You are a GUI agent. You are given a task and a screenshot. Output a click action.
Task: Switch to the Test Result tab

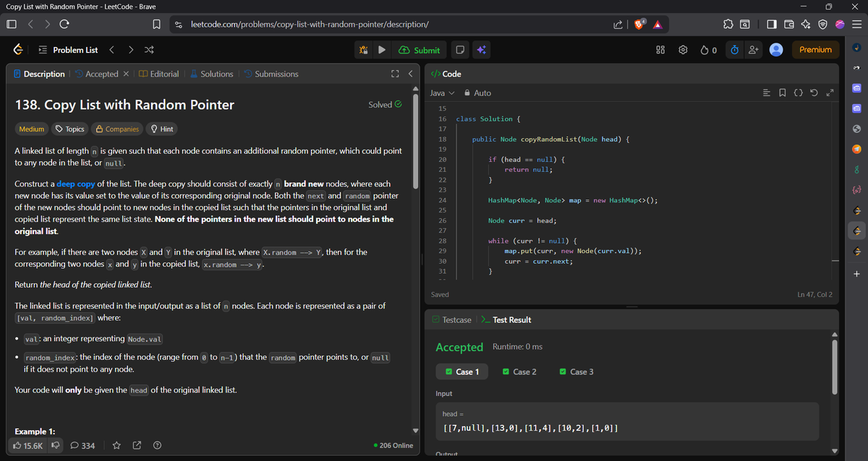point(506,319)
